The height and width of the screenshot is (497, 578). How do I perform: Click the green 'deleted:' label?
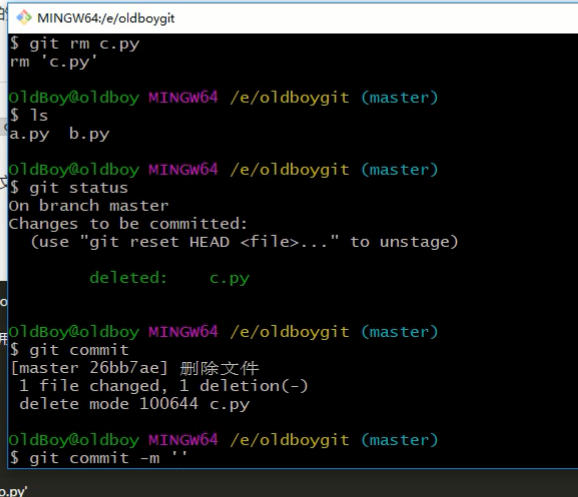click(x=128, y=278)
